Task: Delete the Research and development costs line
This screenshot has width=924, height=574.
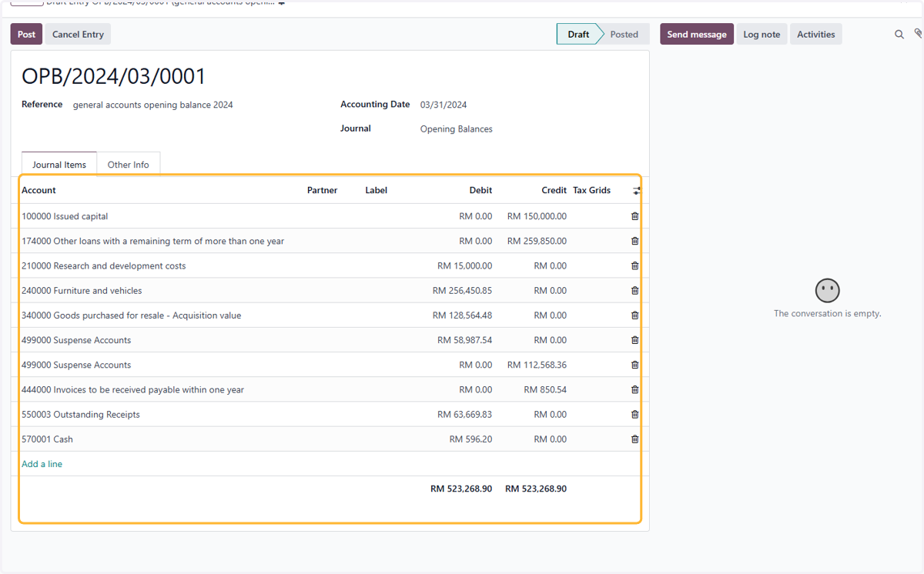Action: click(x=634, y=265)
